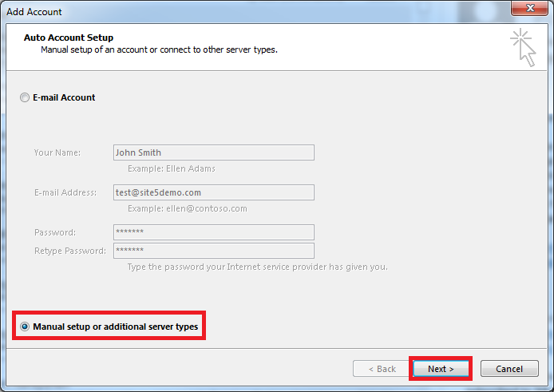The image size is (554, 392).
Task: Select Manual setup or additional server types
Action: point(25,327)
